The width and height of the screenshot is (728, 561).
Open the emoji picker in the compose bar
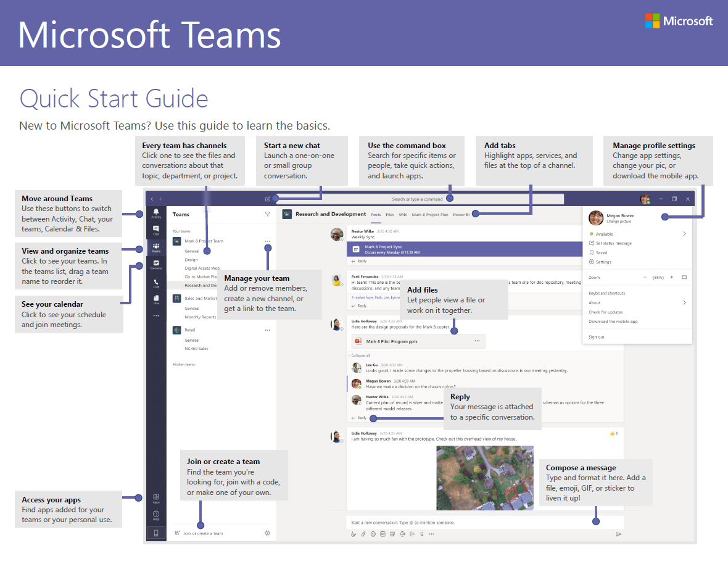[373, 534]
